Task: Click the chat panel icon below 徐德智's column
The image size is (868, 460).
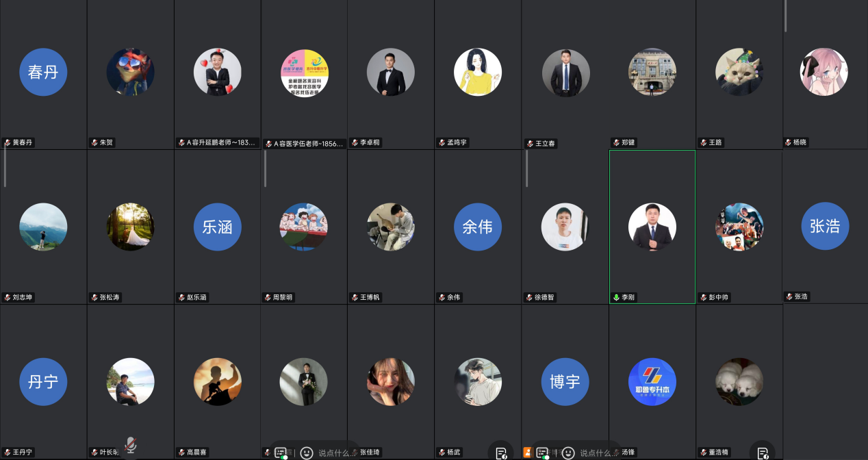Action: 542,452
